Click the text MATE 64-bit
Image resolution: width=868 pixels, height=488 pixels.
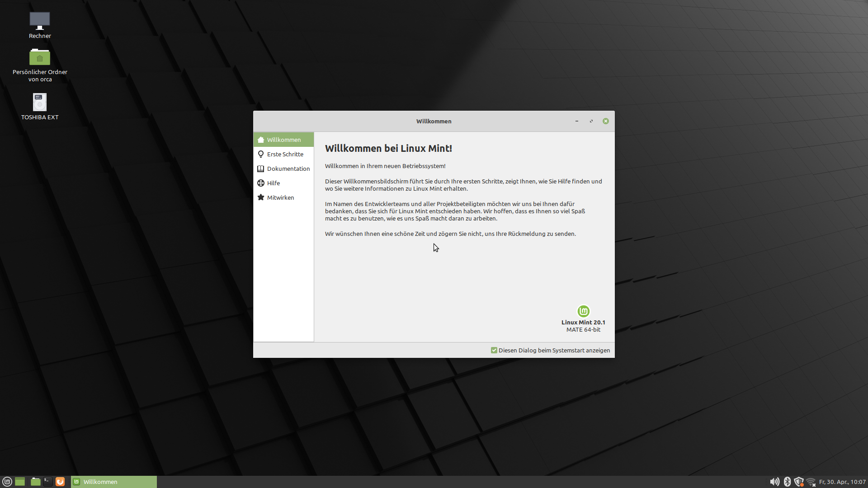click(583, 329)
